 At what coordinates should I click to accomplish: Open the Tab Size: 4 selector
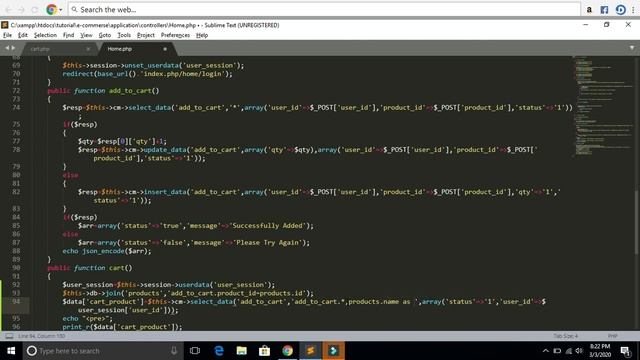(x=565, y=336)
